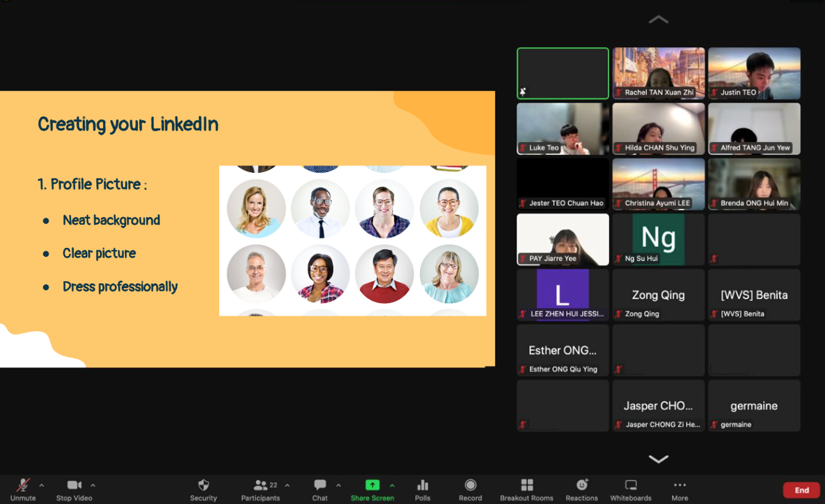Show next gallery page down chevron

(658, 459)
